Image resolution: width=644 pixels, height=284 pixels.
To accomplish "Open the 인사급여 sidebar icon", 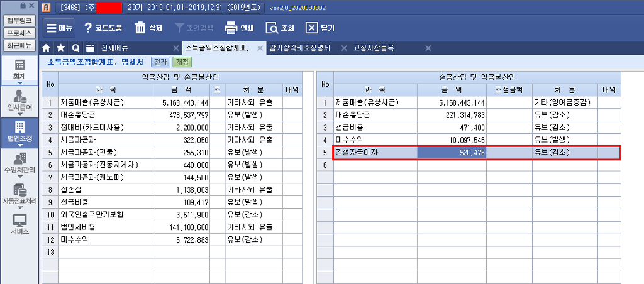I will coord(19,96).
